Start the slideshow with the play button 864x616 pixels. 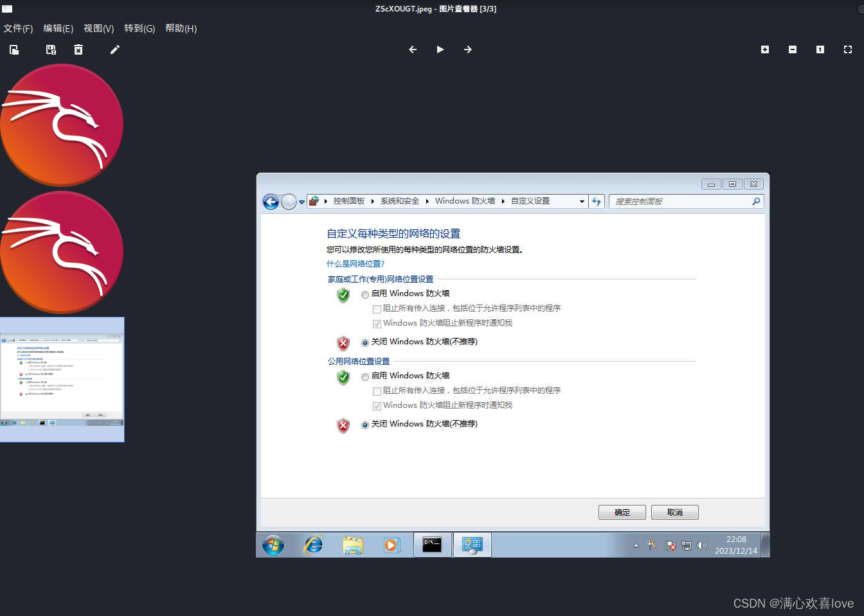pyautogui.click(x=440, y=49)
